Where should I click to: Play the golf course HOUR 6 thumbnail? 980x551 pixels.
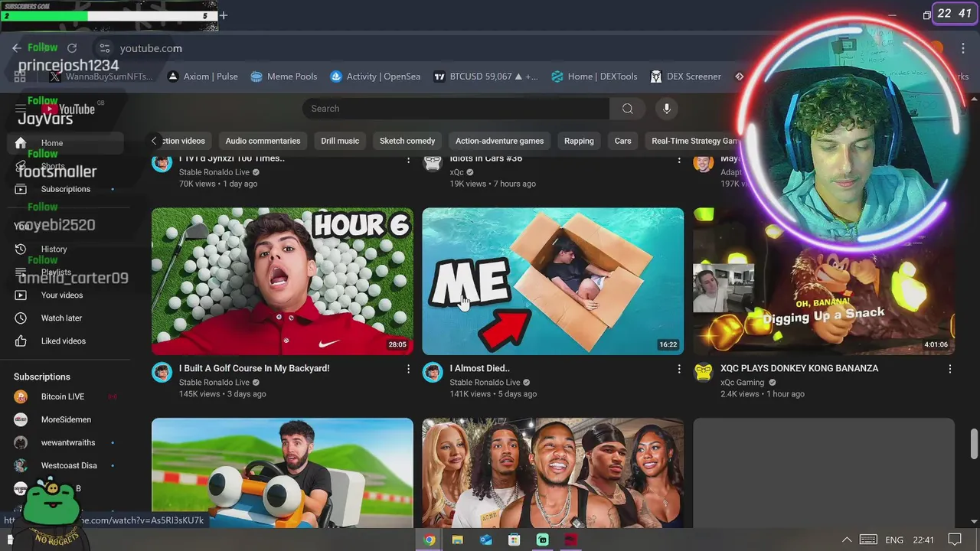pos(283,281)
